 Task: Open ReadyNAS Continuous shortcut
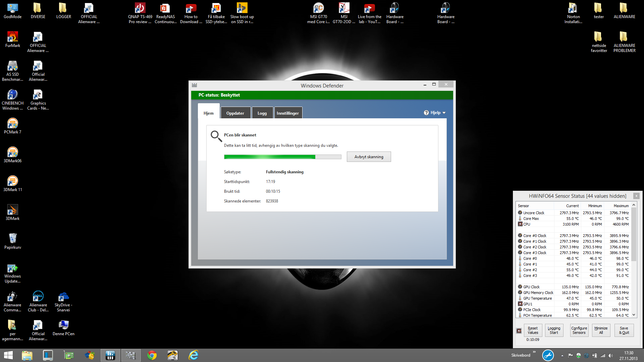point(166,13)
